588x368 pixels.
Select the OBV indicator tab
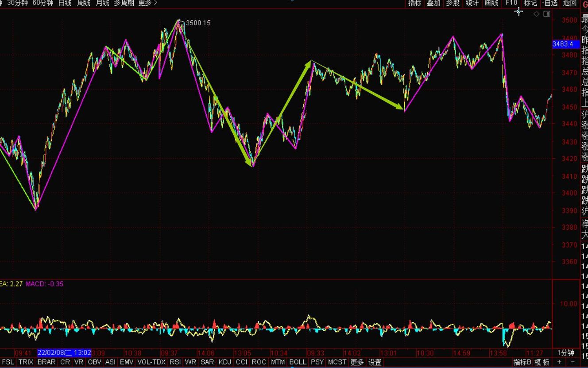94,362
